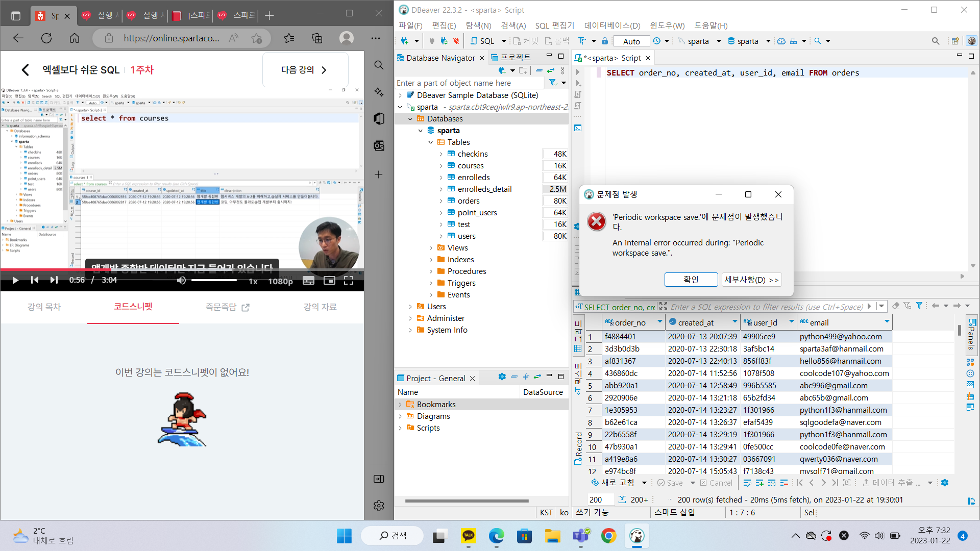Switch results to the vertical Record view

[578, 448]
